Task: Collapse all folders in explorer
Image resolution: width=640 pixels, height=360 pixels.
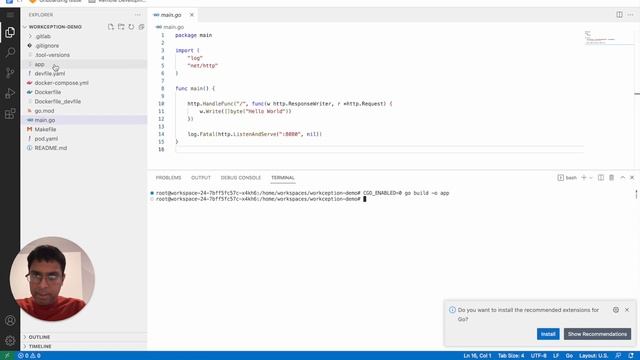Action: click(x=141, y=27)
